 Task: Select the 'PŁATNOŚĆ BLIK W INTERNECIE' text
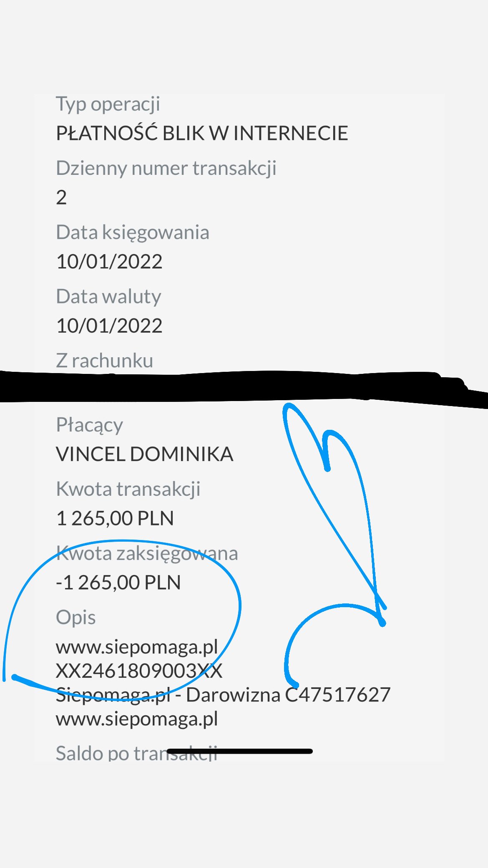click(202, 133)
